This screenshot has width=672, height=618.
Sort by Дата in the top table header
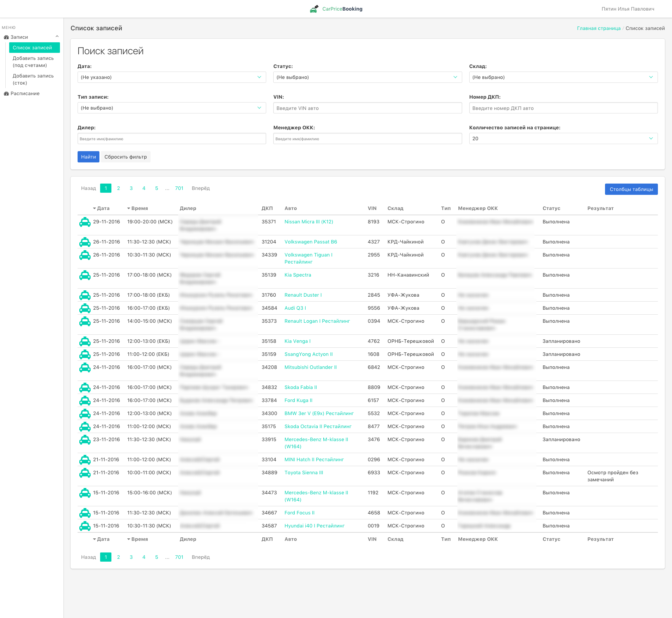click(101, 209)
